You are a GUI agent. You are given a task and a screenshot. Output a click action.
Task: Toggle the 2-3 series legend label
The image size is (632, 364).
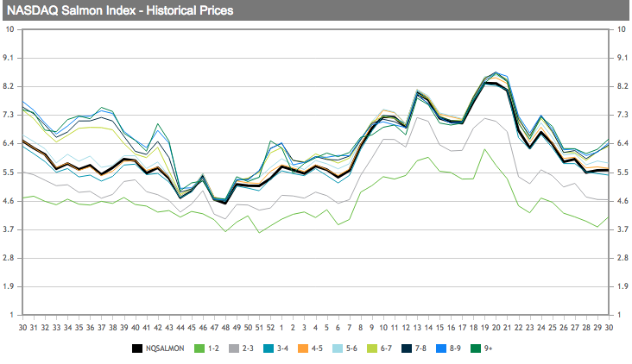point(248,348)
